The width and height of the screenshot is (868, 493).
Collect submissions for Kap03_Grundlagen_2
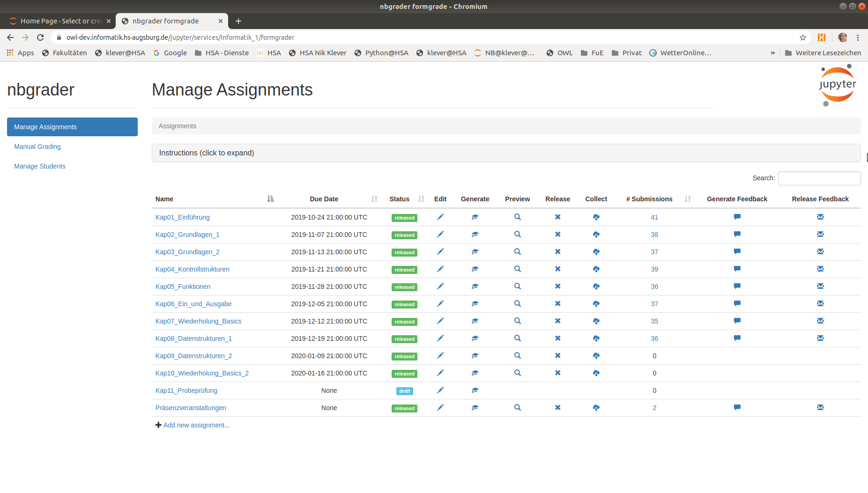(x=596, y=251)
